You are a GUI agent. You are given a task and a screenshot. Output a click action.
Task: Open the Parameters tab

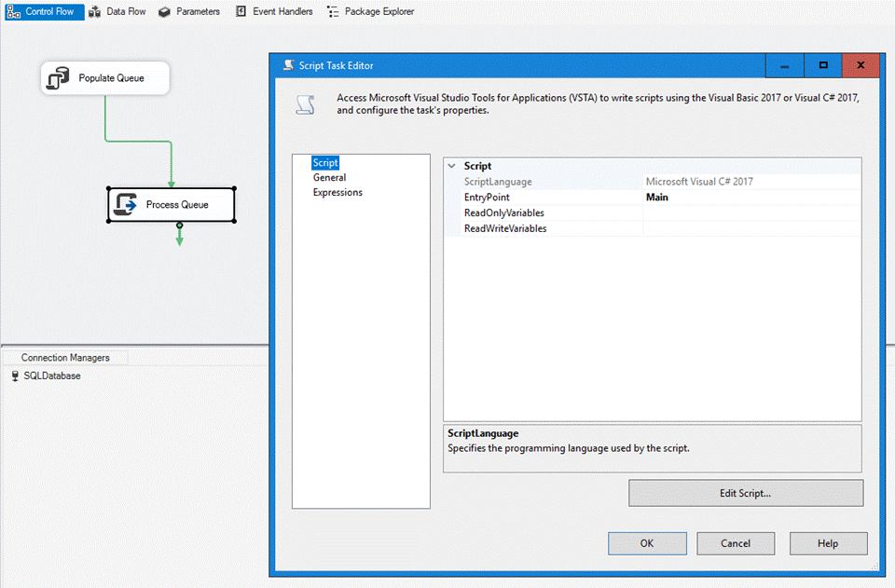pyautogui.click(x=189, y=11)
